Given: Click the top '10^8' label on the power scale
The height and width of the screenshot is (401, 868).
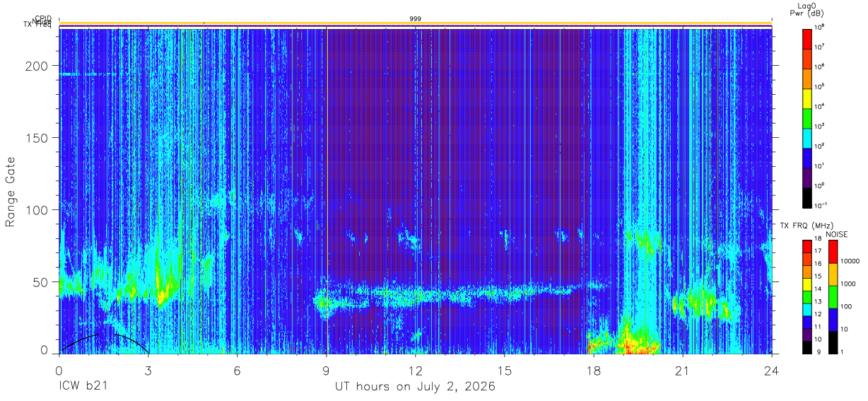Looking at the screenshot, I should pyautogui.click(x=820, y=28).
